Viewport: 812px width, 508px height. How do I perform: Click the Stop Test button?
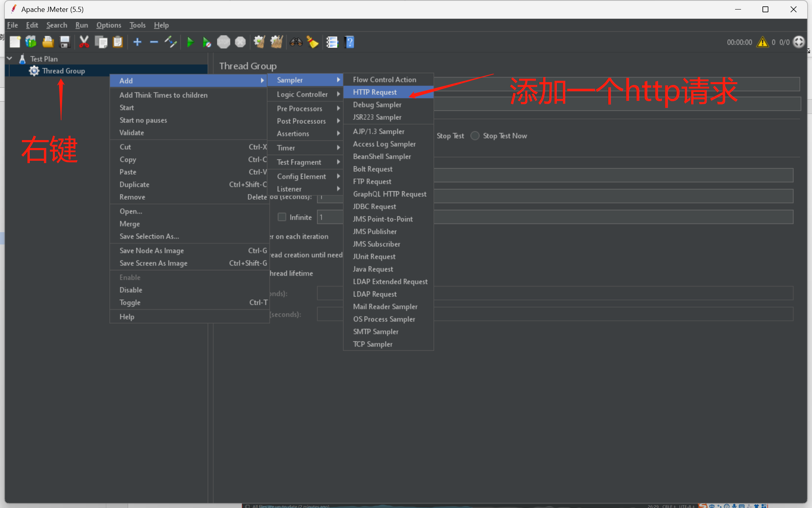[450, 136]
